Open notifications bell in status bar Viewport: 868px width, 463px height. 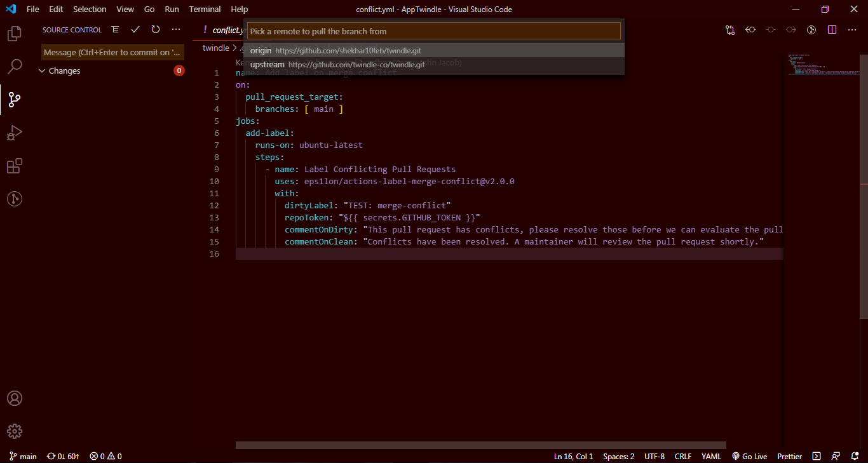point(854,456)
